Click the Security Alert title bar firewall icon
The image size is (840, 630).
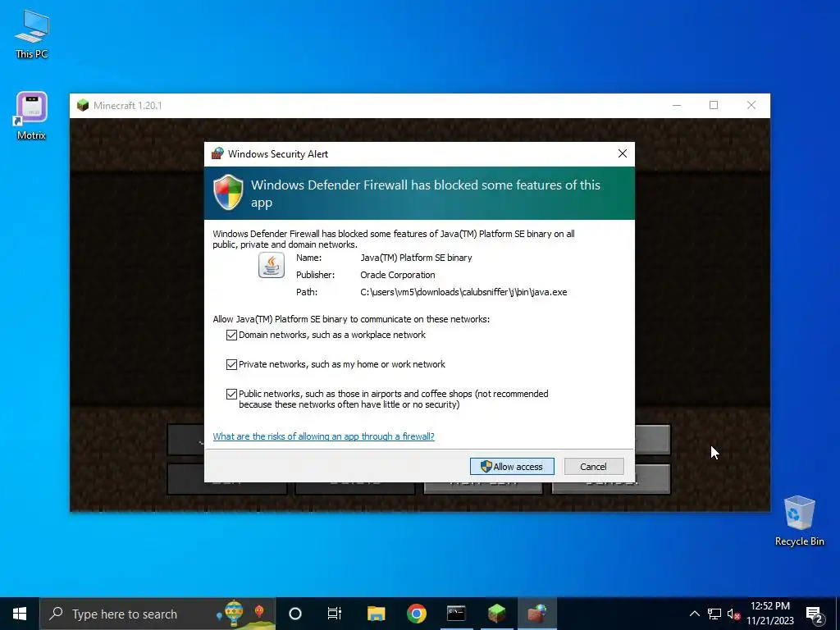click(217, 153)
